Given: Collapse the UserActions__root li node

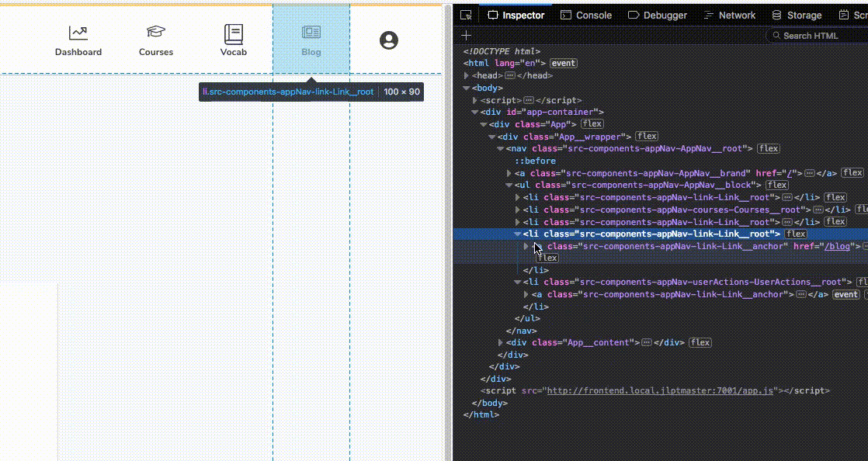Looking at the screenshot, I should (518, 282).
